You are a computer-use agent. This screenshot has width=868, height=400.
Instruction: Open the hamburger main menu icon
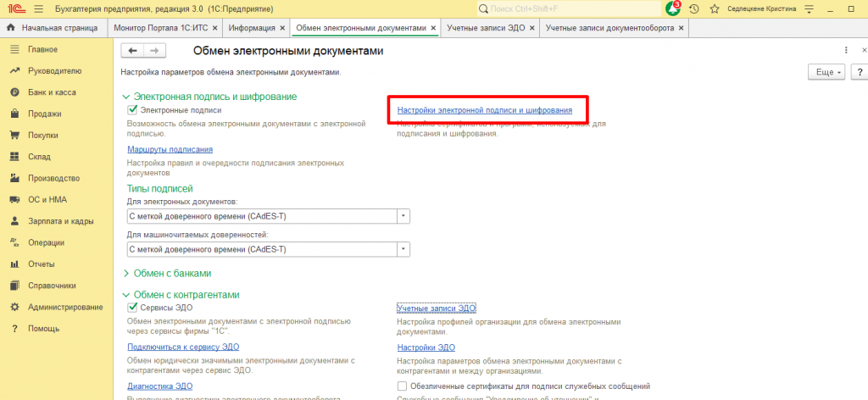[39, 9]
